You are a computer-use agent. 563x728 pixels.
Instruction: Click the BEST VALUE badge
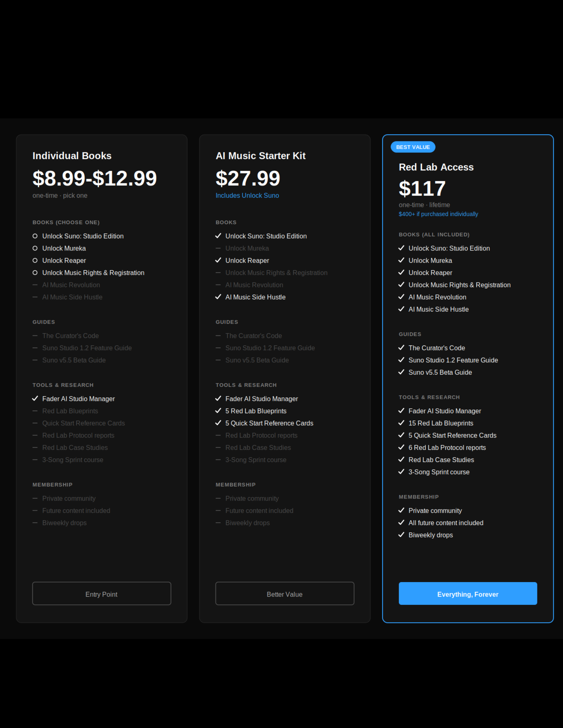point(413,147)
